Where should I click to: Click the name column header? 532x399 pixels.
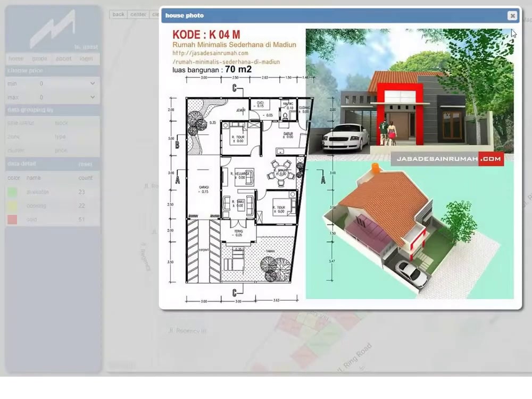(x=34, y=178)
